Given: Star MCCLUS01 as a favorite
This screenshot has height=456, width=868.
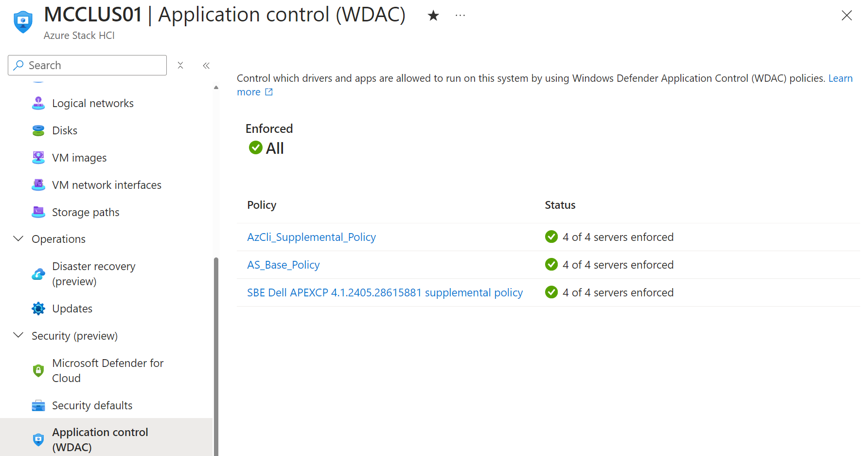Looking at the screenshot, I should click(433, 15).
